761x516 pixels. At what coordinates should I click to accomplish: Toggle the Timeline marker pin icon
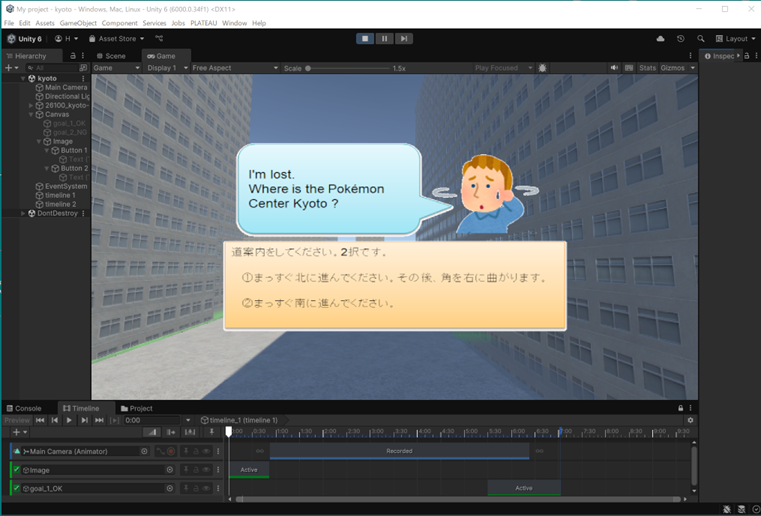point(211,432)
